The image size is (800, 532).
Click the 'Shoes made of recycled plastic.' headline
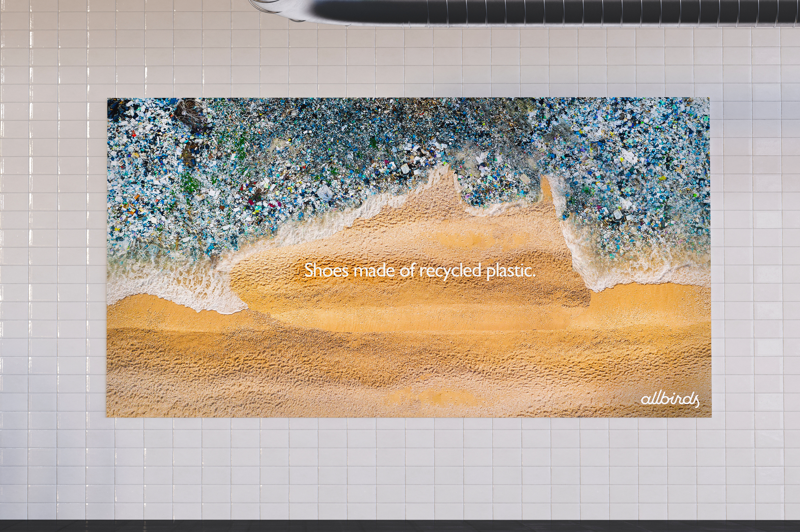(420, 270)
